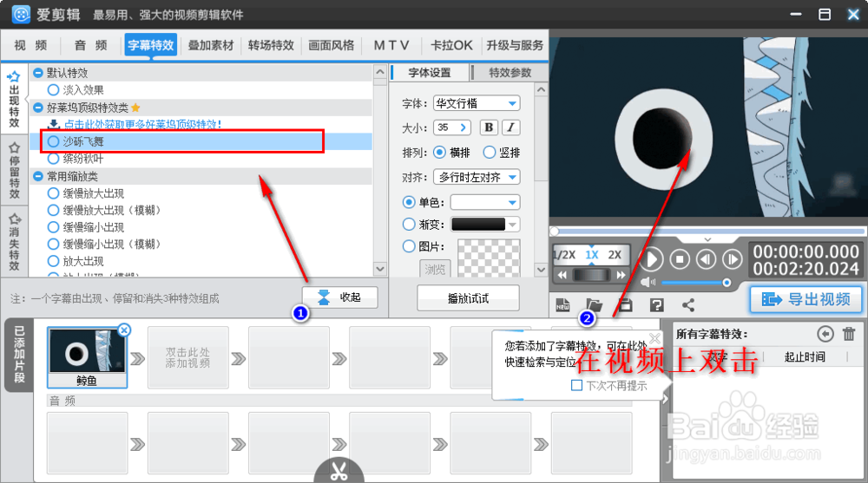868x483 pixels.
Task: Click the scissors cut icon at bottom
Action: coord(339,471)
